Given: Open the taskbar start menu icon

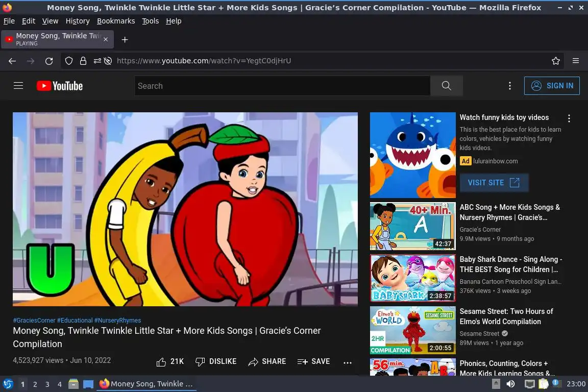Looking at the screenshot, I should 8,384.
